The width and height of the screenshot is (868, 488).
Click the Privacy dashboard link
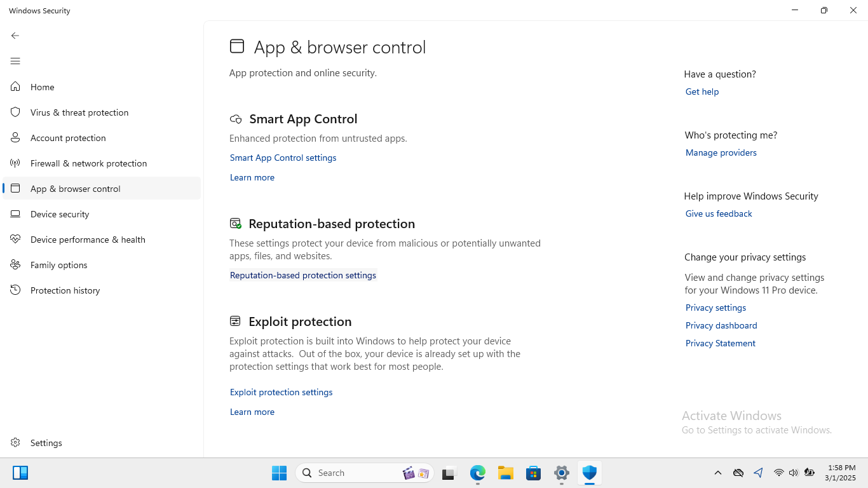click(721, 325)
